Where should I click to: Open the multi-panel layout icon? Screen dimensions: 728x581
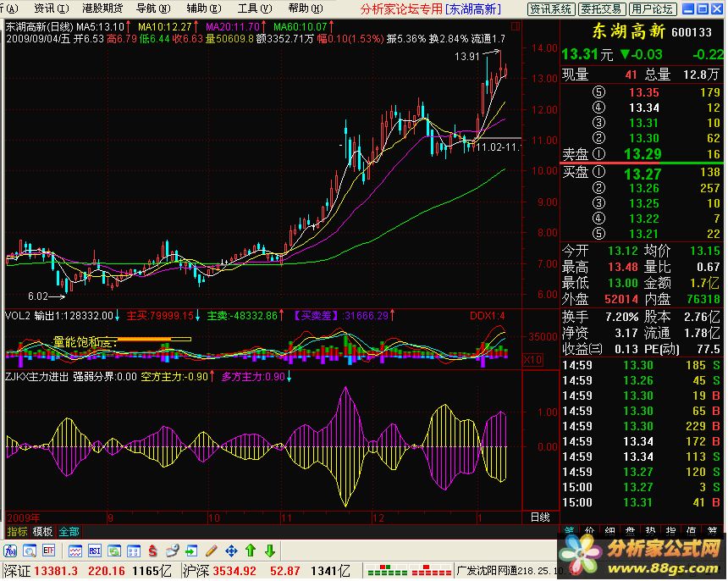(133, 551)
